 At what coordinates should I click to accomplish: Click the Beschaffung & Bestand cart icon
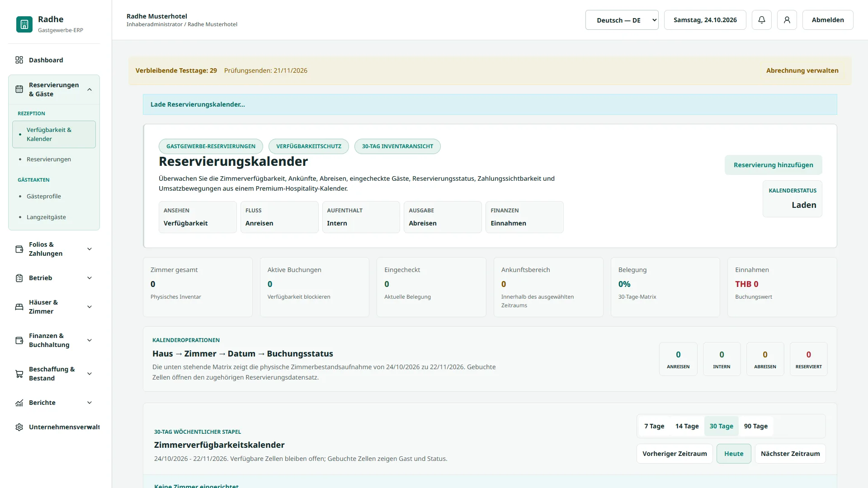(x=19, y=374)
